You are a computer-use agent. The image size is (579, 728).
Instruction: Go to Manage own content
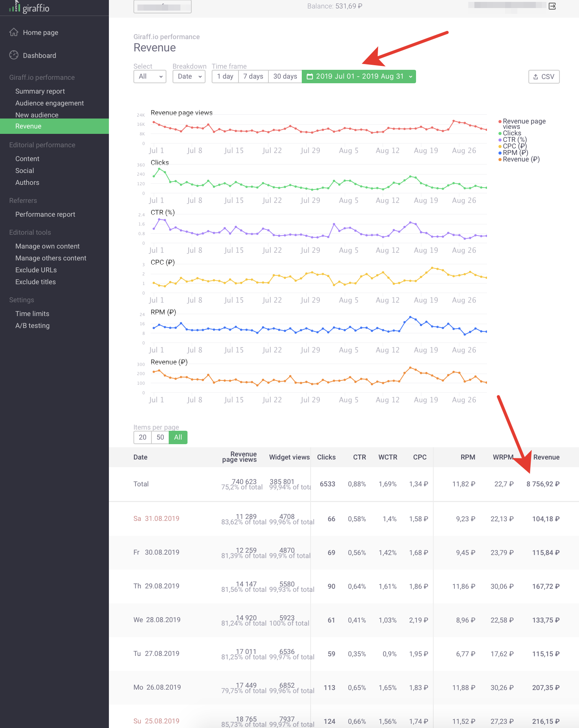[x=48, y=246]
